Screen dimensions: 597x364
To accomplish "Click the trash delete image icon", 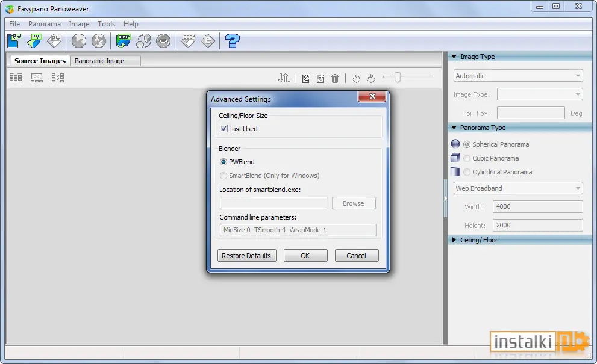I will click(335, 78).
